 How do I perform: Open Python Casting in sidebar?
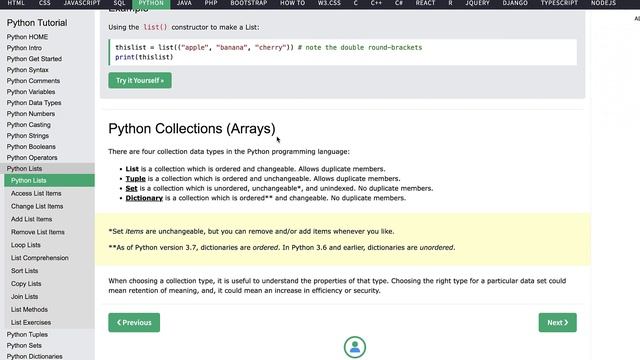point(29,125)
